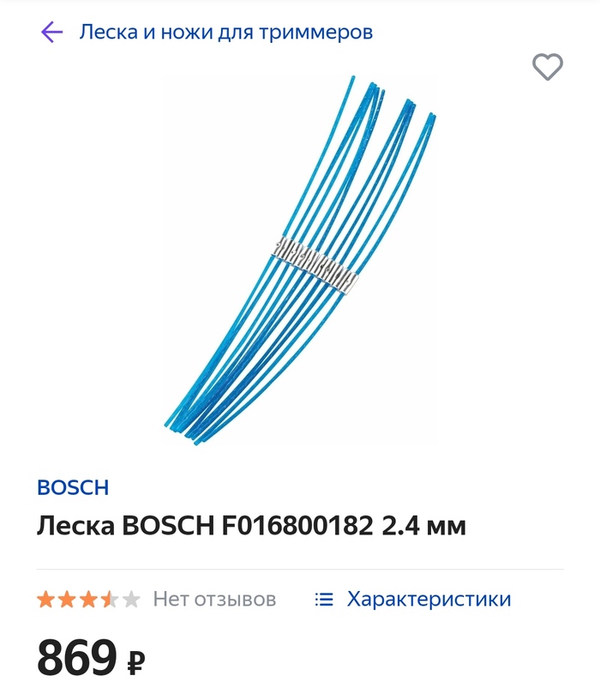
Task: Click the second orange rating star
Action: point(68,599)
